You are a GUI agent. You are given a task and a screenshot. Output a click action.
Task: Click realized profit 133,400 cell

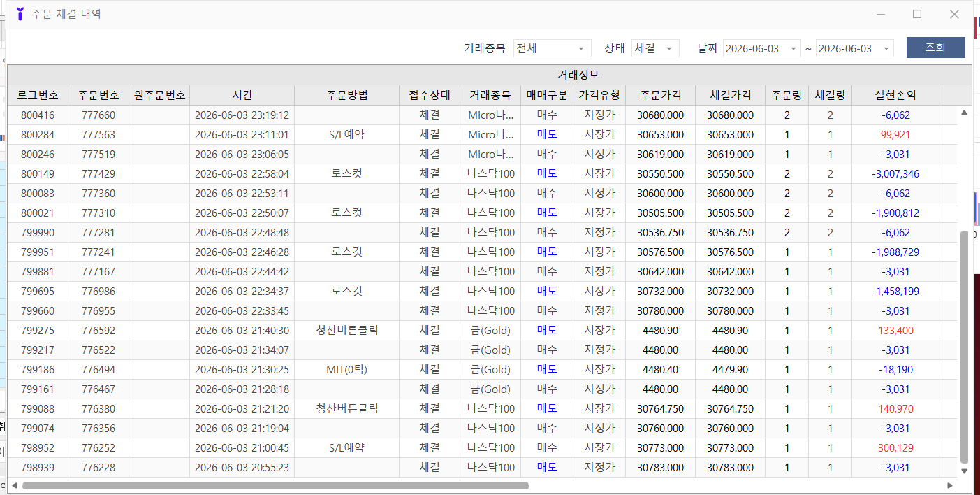point(895,331)
